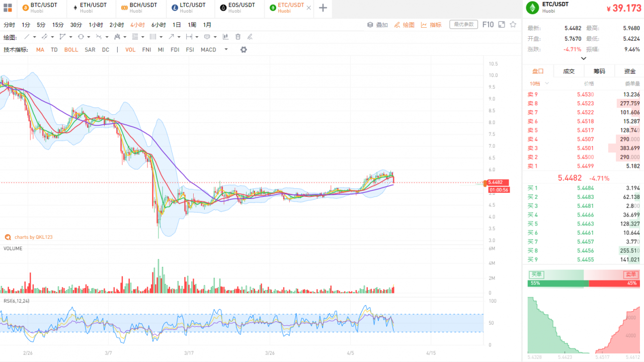The image size is (644, 362).
Task: Toggle the MACD indicator
Action: 208,50
